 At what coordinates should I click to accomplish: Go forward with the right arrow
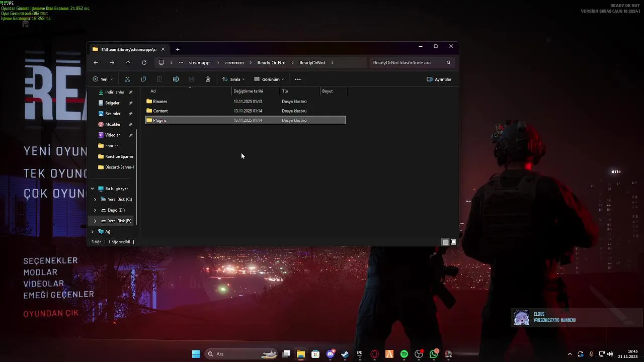click(112, 63)
